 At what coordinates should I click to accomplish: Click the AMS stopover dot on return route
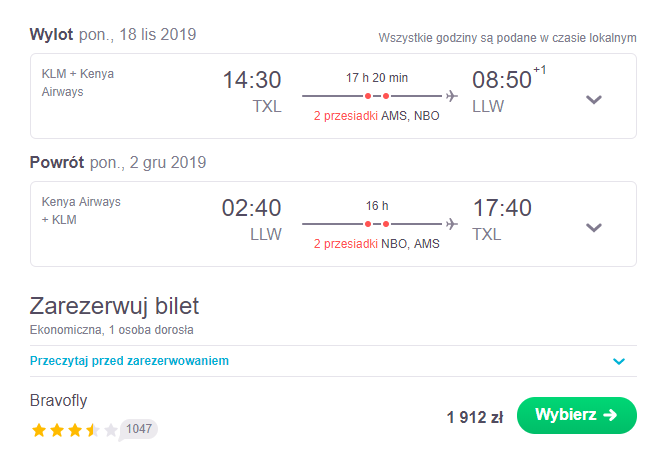pyautogui.click(x=386, y=224)
